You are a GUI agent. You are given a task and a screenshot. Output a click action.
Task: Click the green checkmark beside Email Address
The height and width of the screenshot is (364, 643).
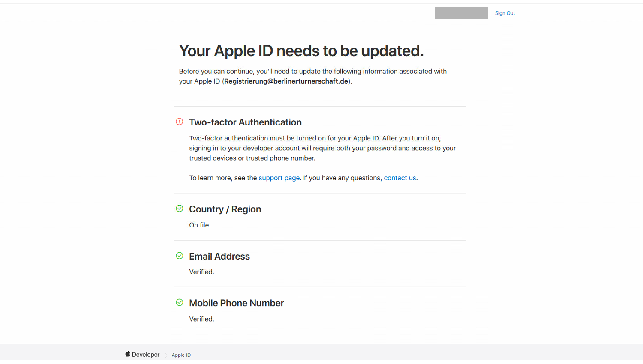click(x=180, y=256)
